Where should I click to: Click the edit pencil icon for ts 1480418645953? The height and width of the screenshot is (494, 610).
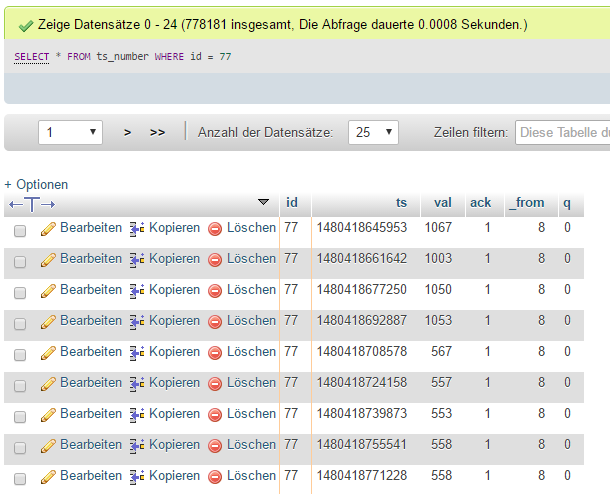tap(48, 229)
